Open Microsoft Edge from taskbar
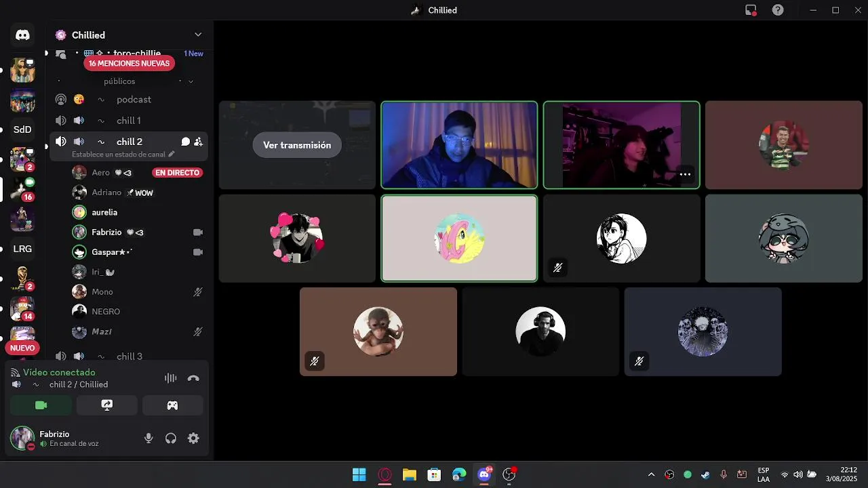The width and height of the screenshot is (868, 488). [x=459, y=474]
